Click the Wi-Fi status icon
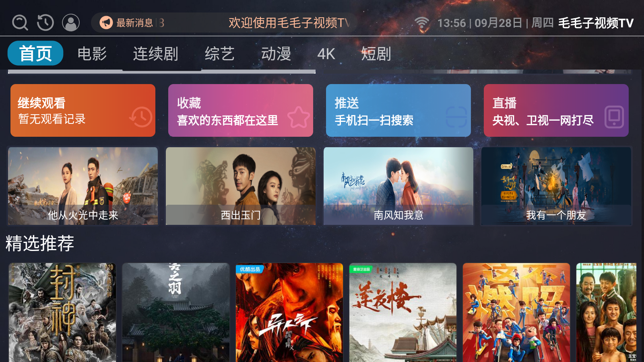The image size is (644, 362). 422,24
